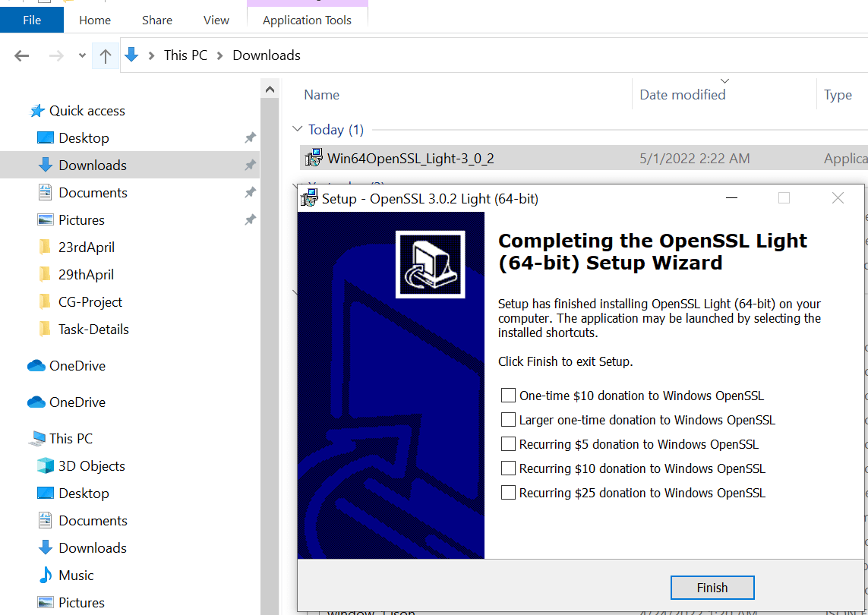Open the Pictures folder from Quick access
868x615 pixels.
80,219
